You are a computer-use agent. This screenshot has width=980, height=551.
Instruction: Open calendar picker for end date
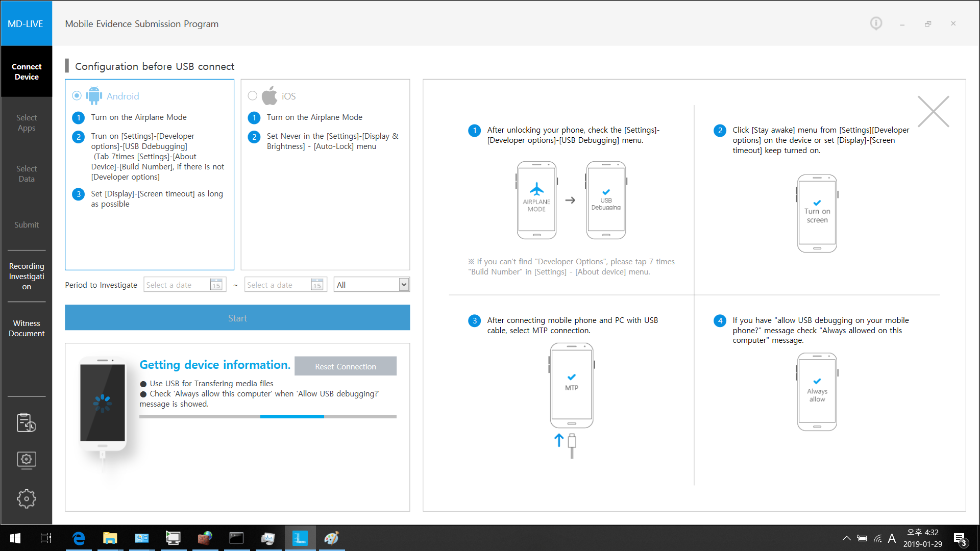click(x=317, y=285)
